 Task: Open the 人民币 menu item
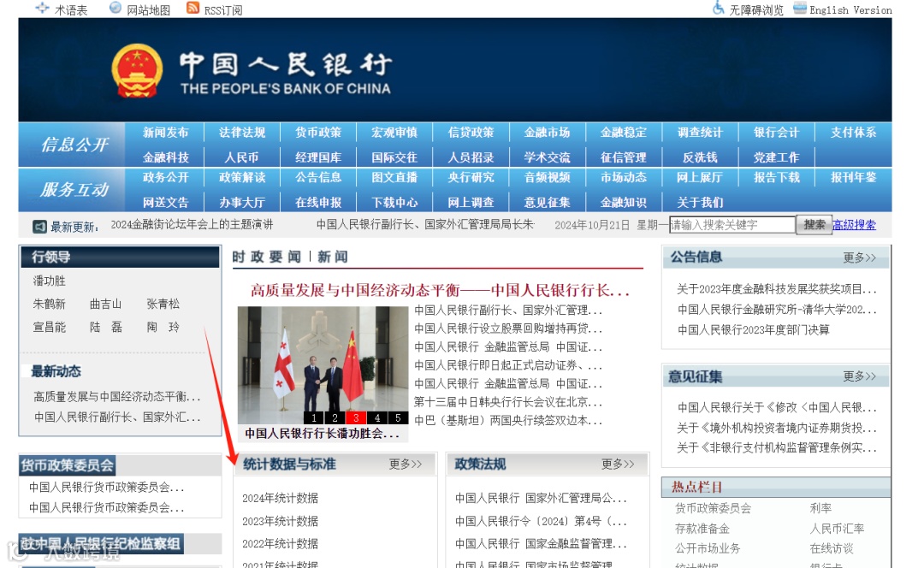pos(241,157)
